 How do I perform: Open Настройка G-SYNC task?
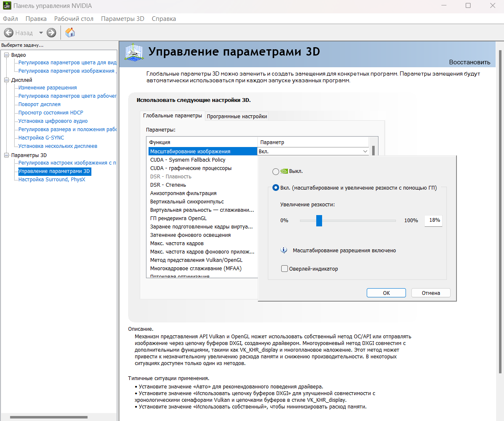pos(41,138)
